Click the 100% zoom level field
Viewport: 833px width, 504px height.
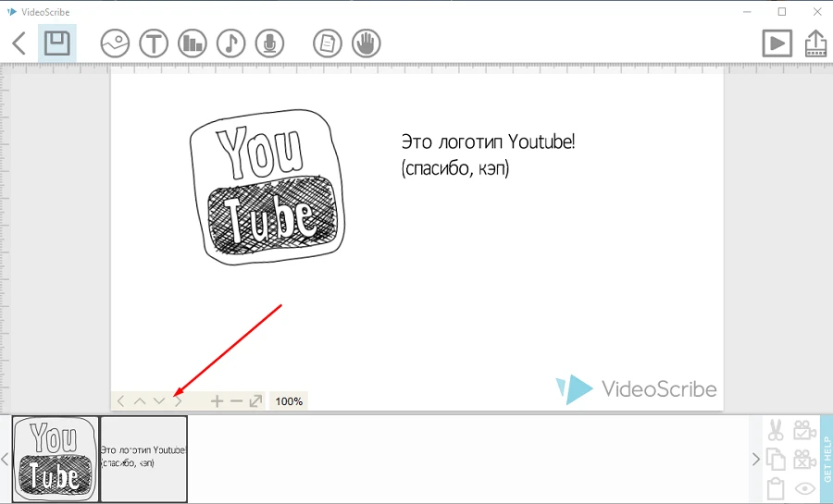click(x=289, y=401)
